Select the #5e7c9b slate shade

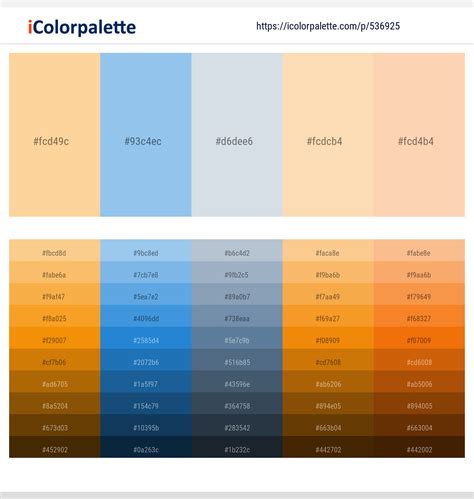237,338
